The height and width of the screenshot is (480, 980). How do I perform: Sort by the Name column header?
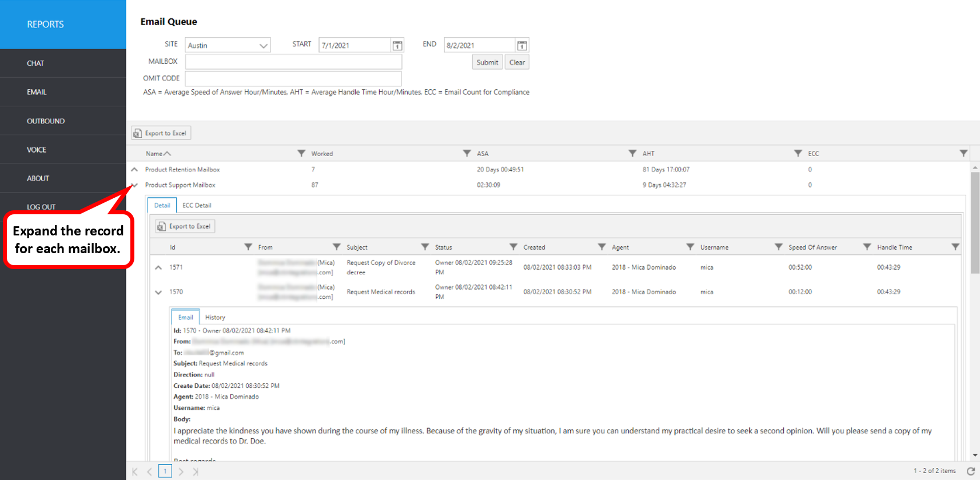pos(158,153)
